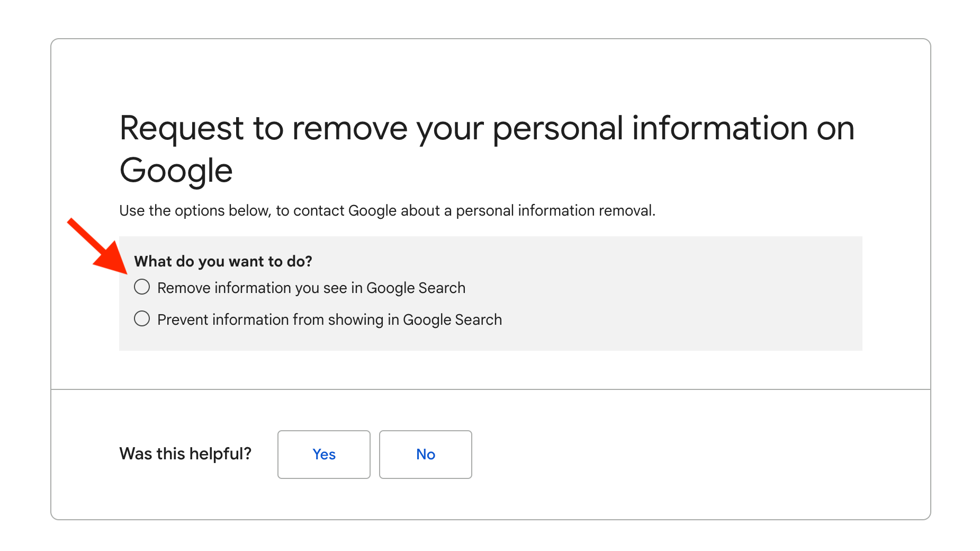Click the empty circle icon beside 'Remove information'
The width and height of the screenshot is (980, 551).
point(142,287)
